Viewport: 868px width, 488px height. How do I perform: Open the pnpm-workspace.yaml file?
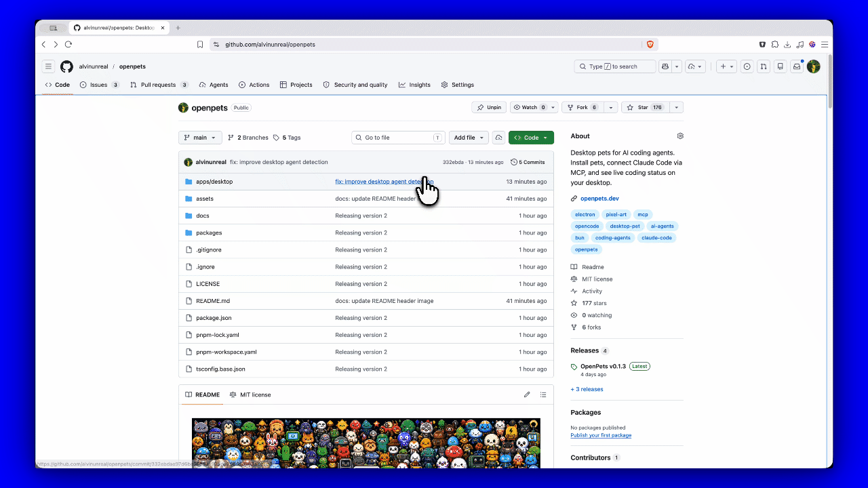[226, 352]
